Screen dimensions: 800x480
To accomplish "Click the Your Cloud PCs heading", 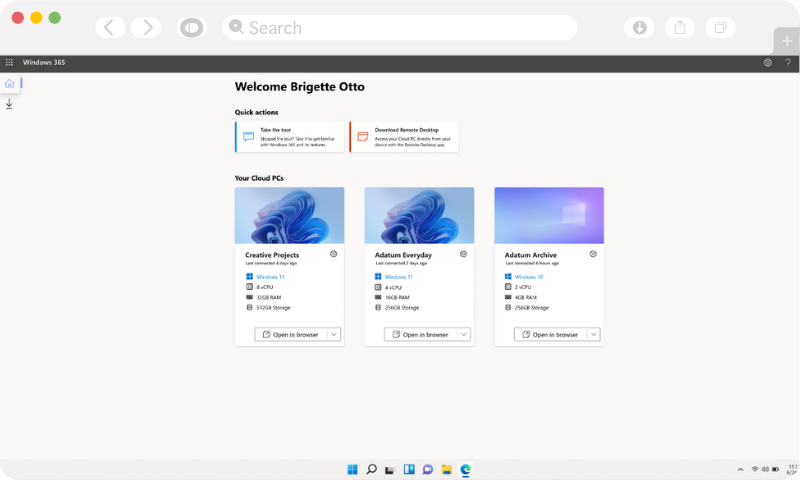I will coord(259,178).
